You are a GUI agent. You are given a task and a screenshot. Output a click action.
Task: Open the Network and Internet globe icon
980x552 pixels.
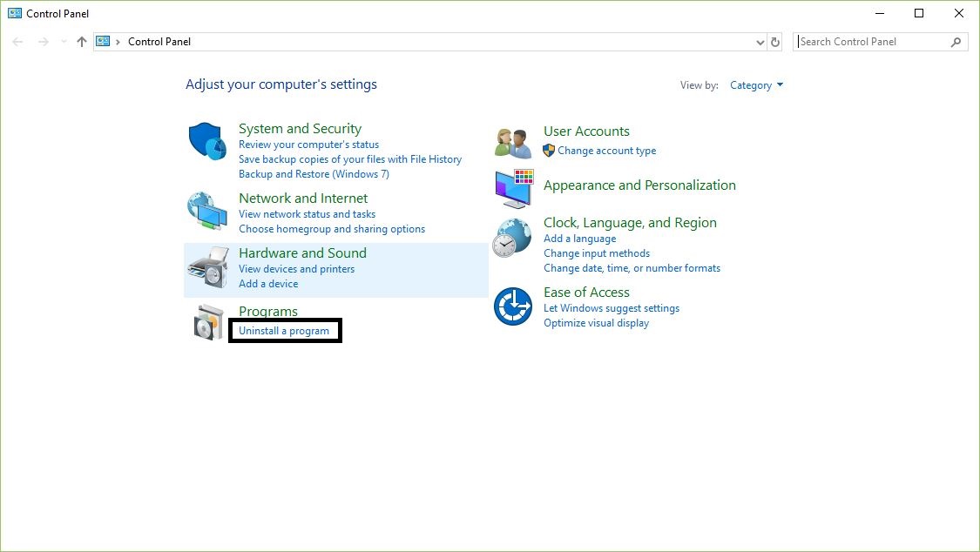pyautogui.click(x=206, y=211)
